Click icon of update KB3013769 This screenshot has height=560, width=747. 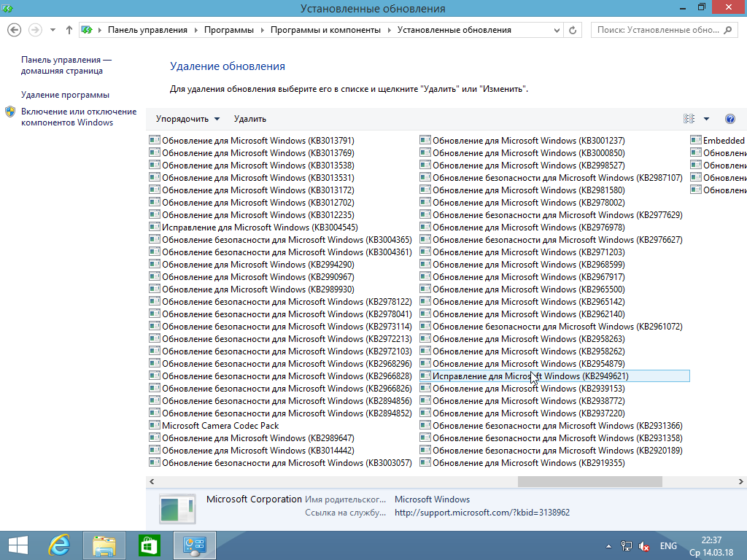point(155,152)
